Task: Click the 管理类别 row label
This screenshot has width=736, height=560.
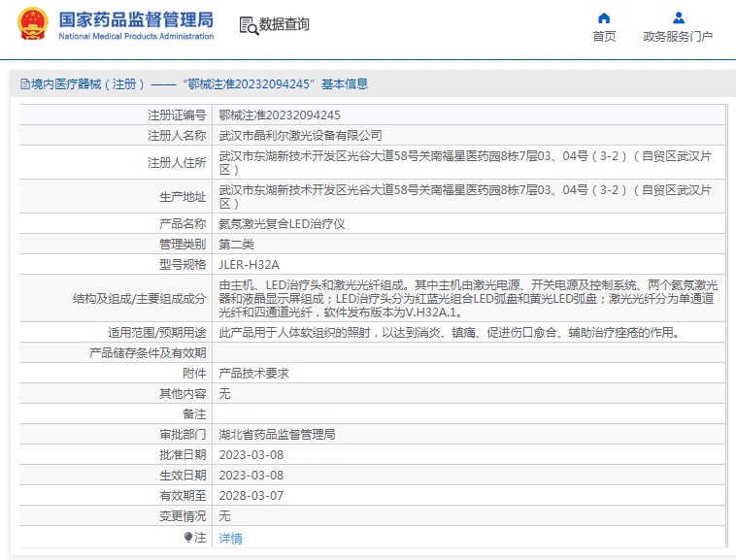Action: (x=183, y=245)
